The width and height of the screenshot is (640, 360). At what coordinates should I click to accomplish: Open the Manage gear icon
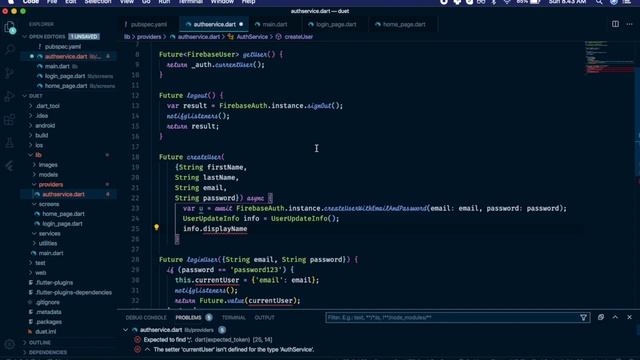click(x=9, y=344)
